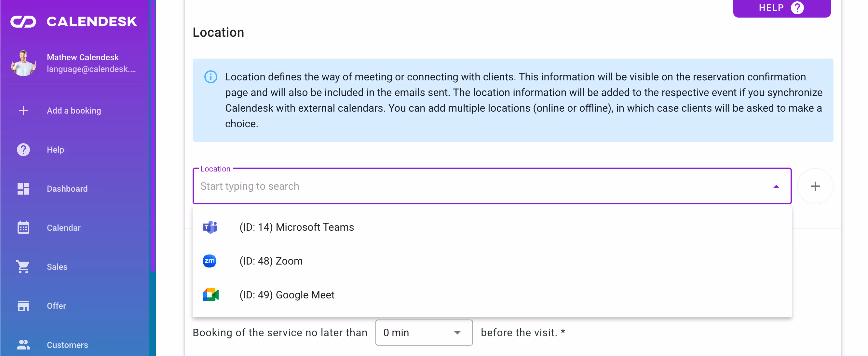Select the (ID: 48) Zoom option
Screen dimensions: 868x356
(271, 261)
